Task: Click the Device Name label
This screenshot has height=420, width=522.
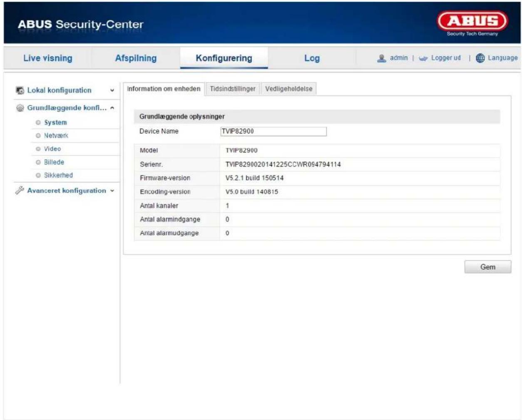Action: [159, 131]
